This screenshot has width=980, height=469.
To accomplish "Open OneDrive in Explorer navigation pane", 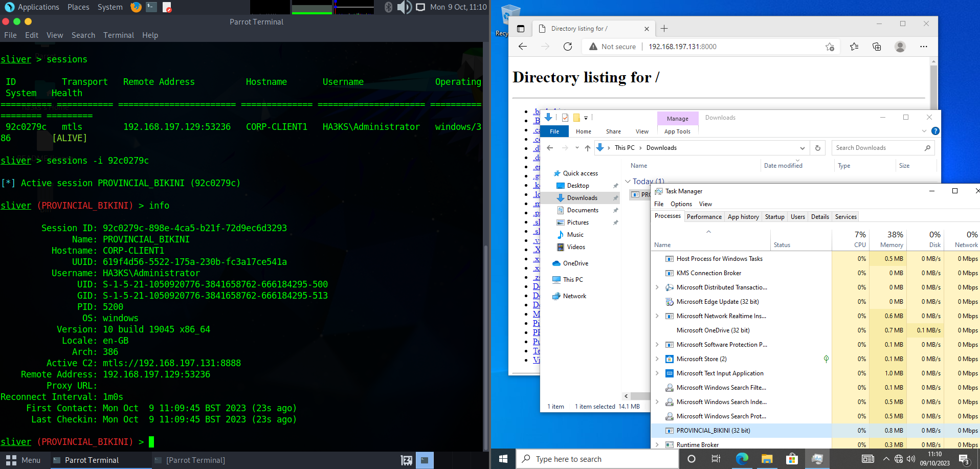I will [x=575, y=263].
